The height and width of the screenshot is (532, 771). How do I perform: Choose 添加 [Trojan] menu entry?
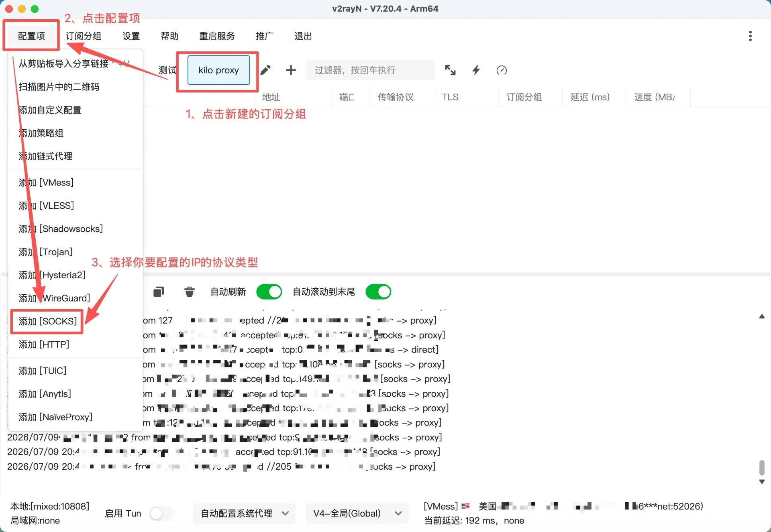tap(75, 252)
